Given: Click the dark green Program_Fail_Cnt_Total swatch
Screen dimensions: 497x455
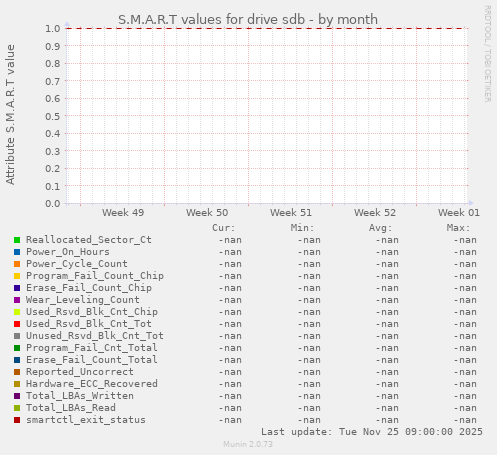Looking at the screenshot, I should coord(17,348).
